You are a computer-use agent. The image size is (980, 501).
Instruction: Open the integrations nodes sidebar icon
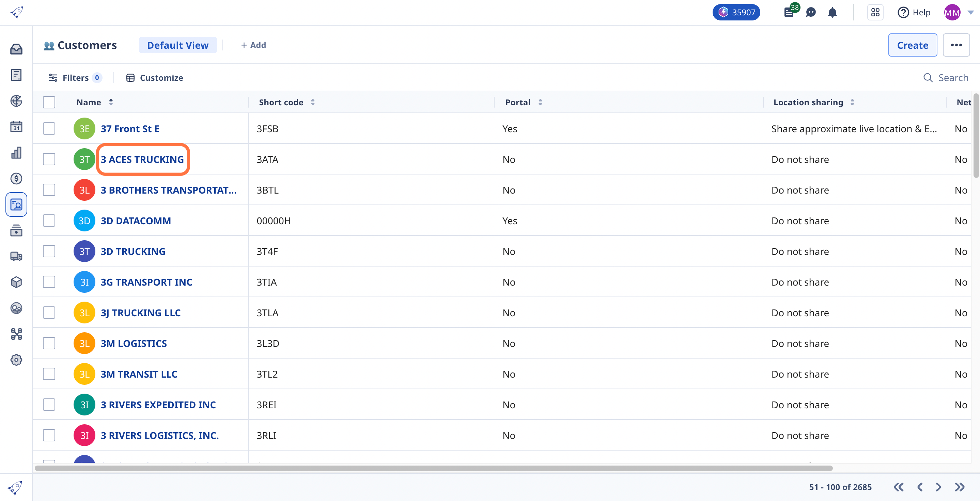tap(16, 334)
